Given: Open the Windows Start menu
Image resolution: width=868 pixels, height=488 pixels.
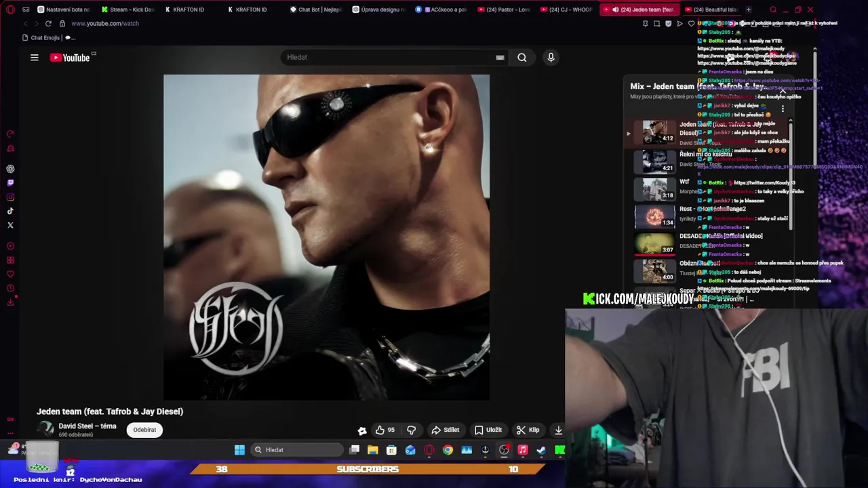Looking at the screenshot, I should coord(239,450).
